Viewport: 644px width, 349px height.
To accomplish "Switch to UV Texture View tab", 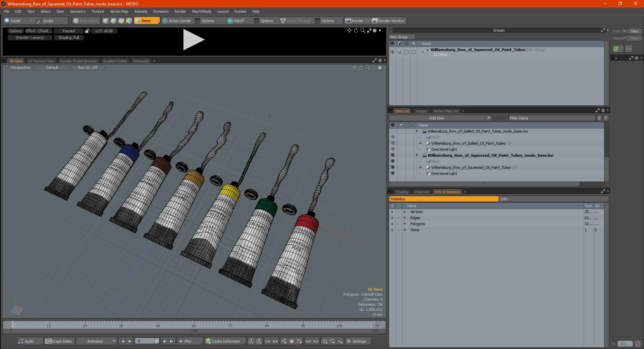I will (x=41, y=61).
